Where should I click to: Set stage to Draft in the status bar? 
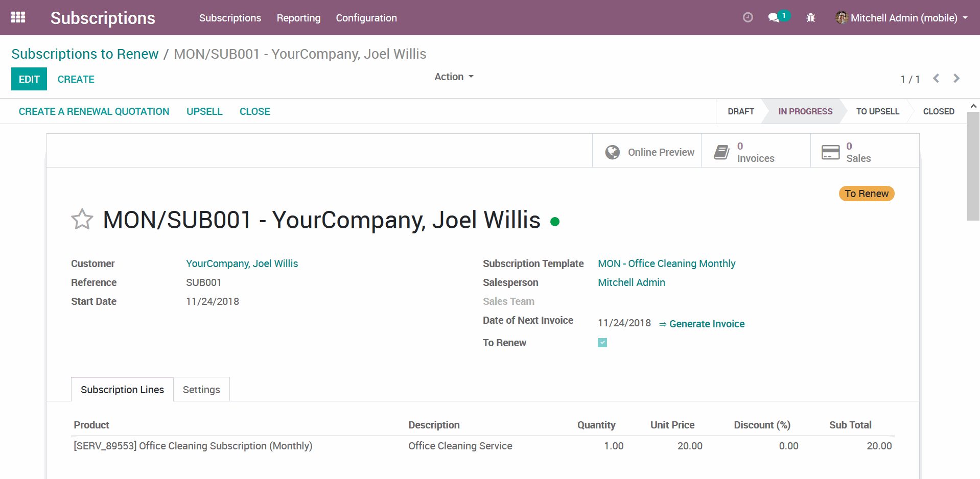coord(740,111)
